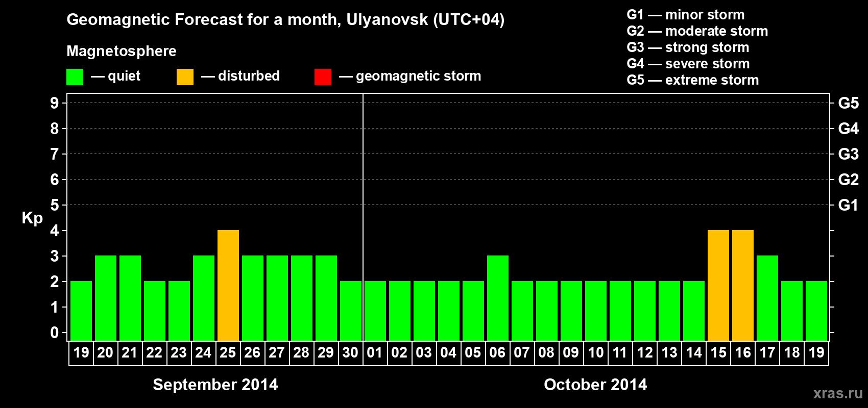Viewport: 868px width, 408px height.
Task: Click the 'Magnetosphere' heading
Action: click(122, 51)
